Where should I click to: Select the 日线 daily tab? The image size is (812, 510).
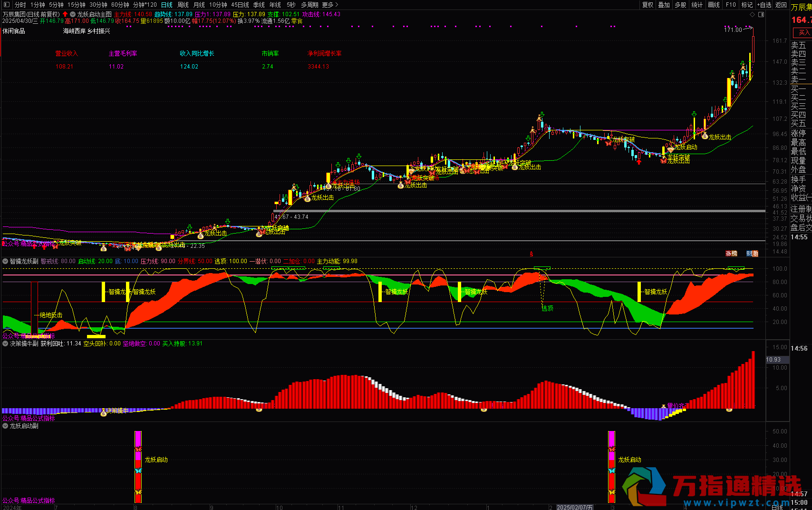(167, 5)
